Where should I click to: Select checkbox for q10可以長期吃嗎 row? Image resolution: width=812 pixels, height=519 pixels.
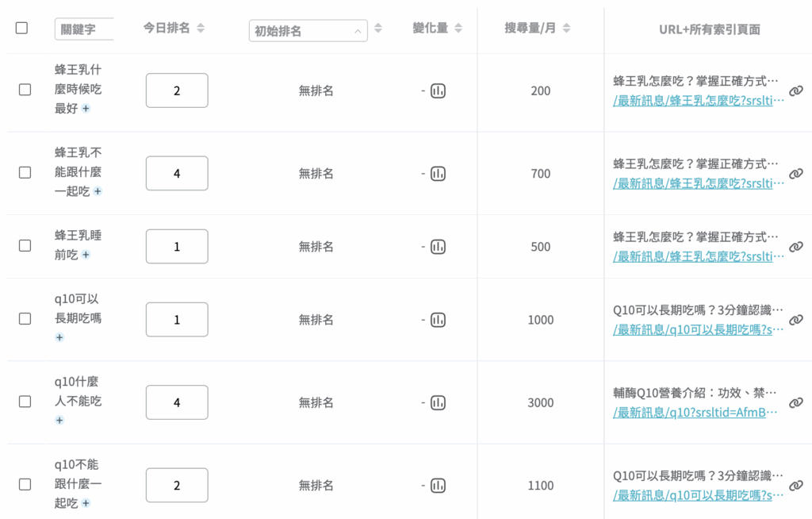(x=25, y=318)
